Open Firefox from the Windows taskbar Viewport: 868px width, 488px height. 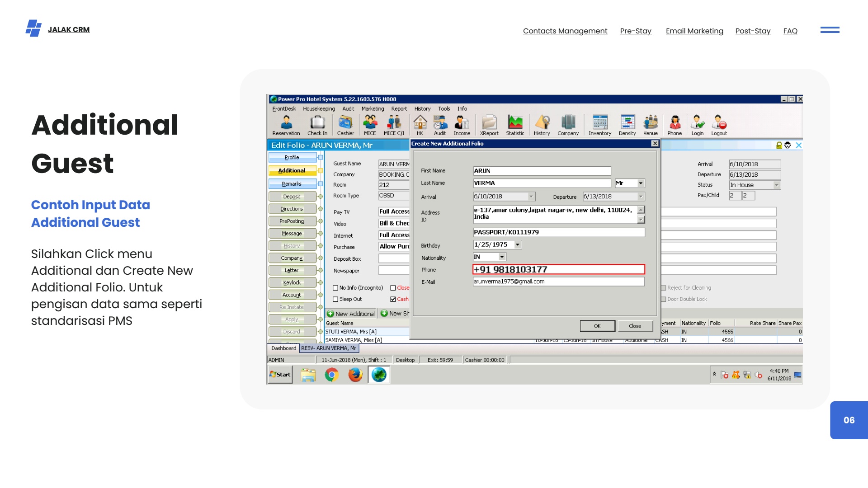(x=355, y=375)
